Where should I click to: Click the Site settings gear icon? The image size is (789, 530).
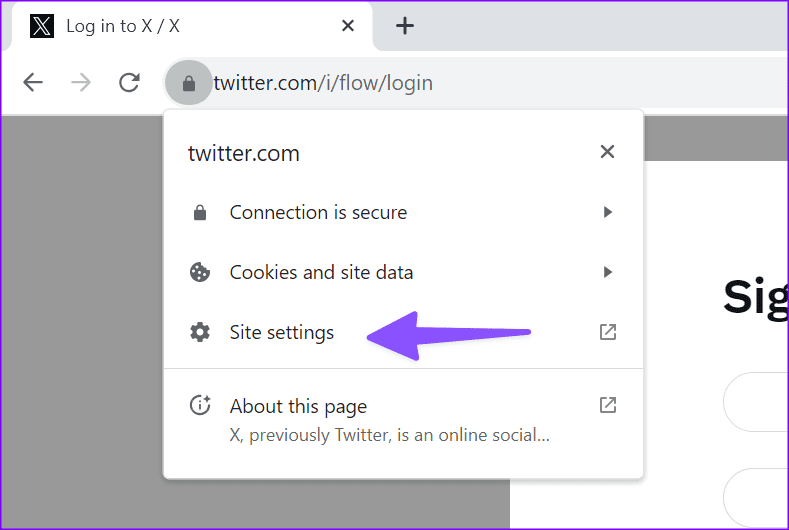200,333
